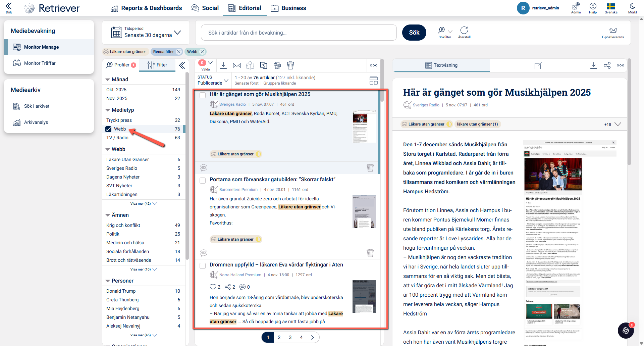Share the 'Drömmen uppfylld' article via share icon
Viewport: 644px width, 346px height.
pos(228,287)
